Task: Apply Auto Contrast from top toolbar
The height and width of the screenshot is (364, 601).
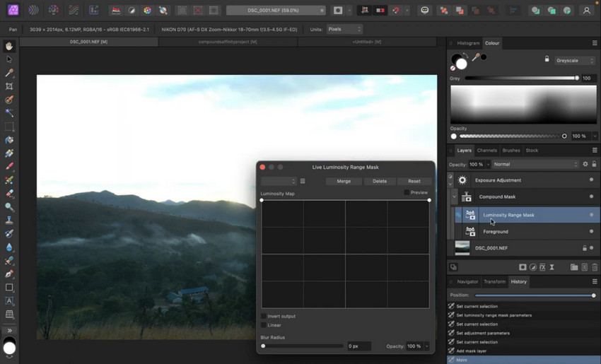Action: [132, 11]
